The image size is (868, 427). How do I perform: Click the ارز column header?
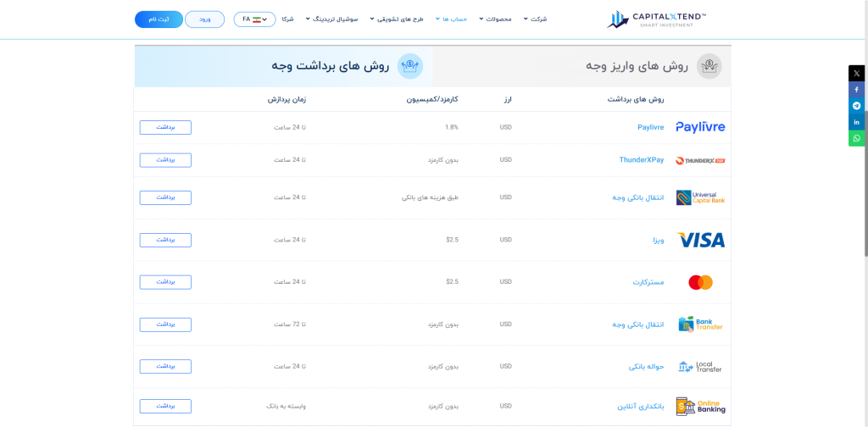pos(507,100)
